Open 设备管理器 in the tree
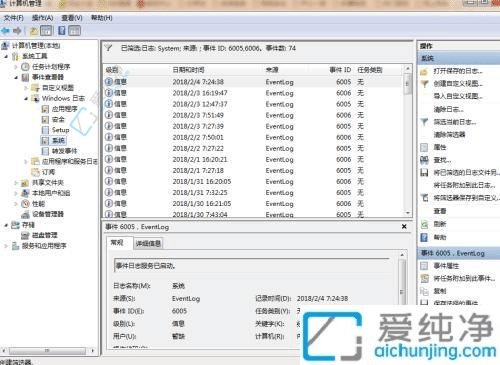The width and height of the screenshot is (500, 365). pos(48,214)
